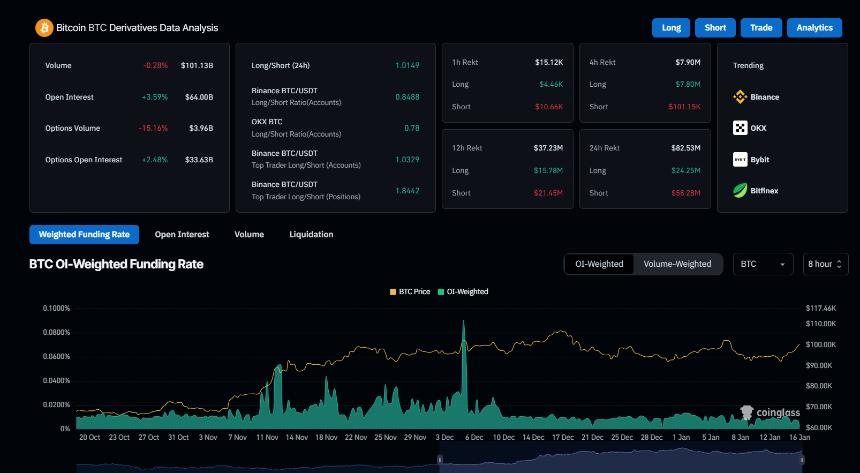Click the Volume value $101.13B

click(197, 65)
